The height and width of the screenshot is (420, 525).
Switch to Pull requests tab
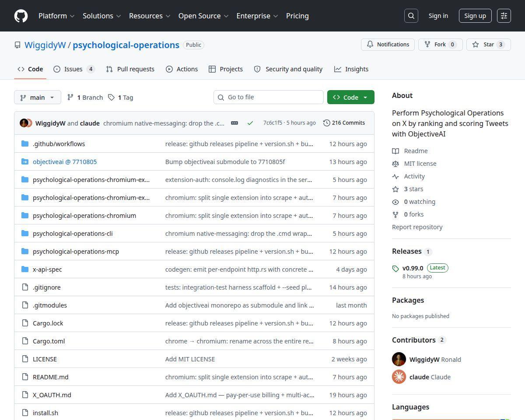click(130, 69)
